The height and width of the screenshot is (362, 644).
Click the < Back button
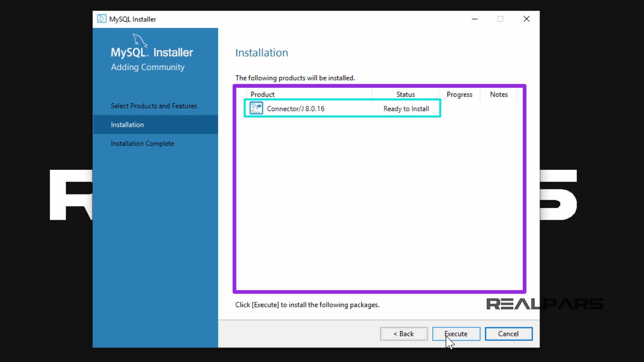[x=404, y=334]
